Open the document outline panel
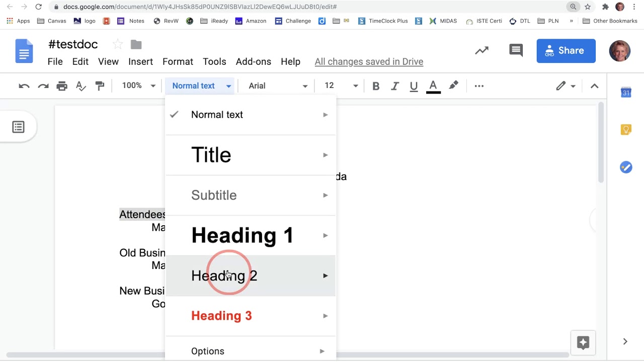The height and width of the screenshot is (362, 644). [18, 127]
